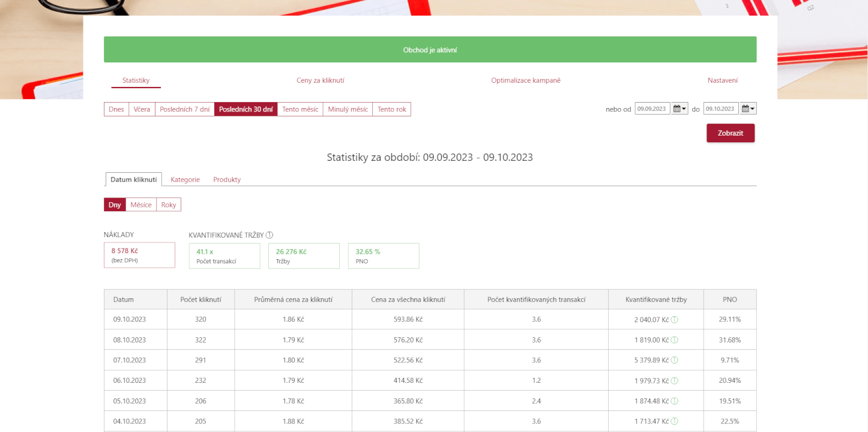Click info icon next to 1 713.47 Kč
The image size is (868, 432).
pyautogui.click(x=674, y=421)
